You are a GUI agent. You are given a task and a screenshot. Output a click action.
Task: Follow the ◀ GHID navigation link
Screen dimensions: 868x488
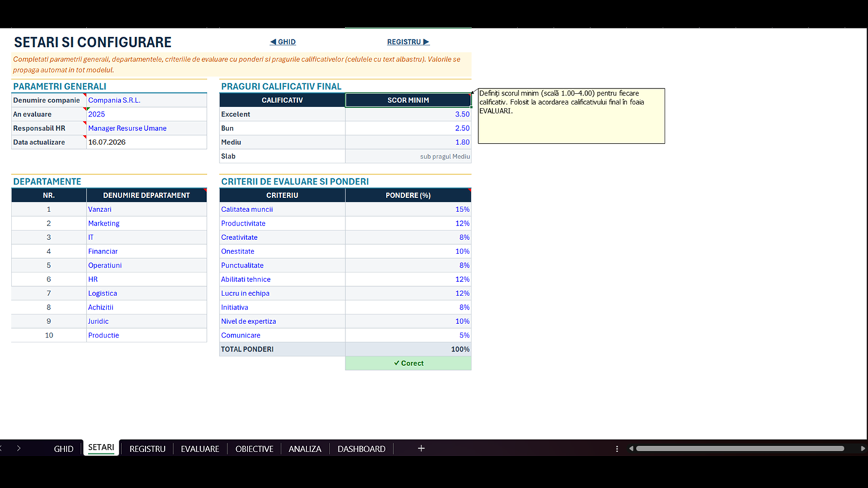click(283, 42)
